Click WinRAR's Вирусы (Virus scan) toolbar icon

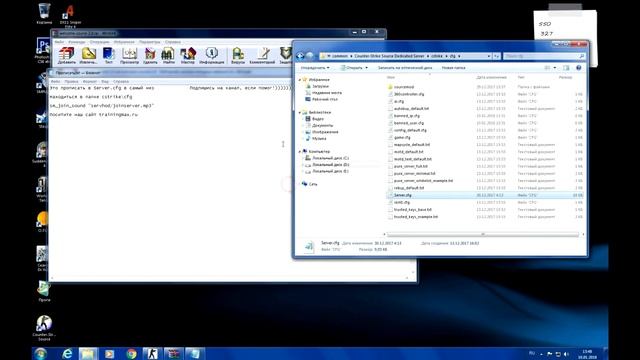(x=238, y=55)
